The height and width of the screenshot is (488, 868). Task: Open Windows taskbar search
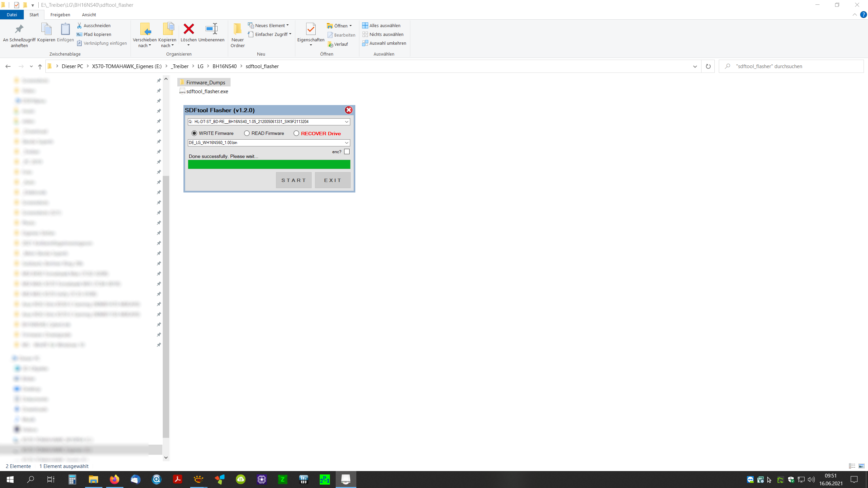tap(31, 479)
